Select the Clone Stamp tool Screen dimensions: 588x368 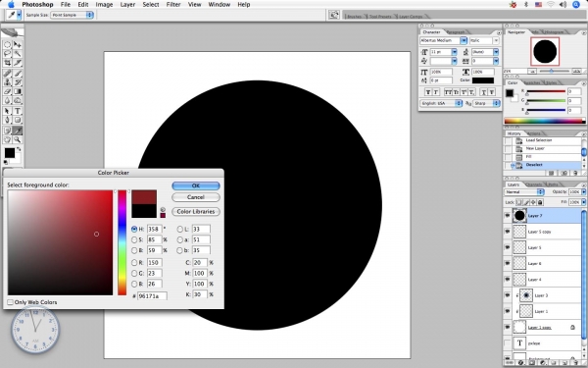[7, 82]
